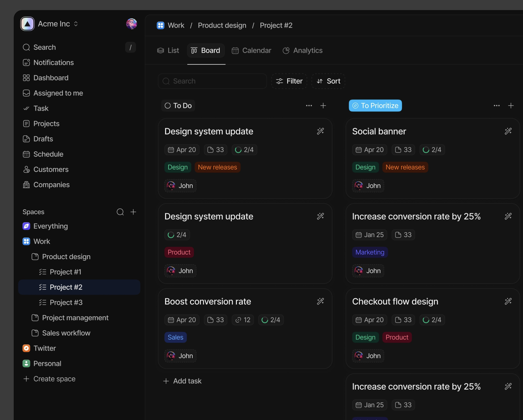Click the Project #2 breadcrumb
The width and height of the screenshot is (523, 420).
pos(276,25)
